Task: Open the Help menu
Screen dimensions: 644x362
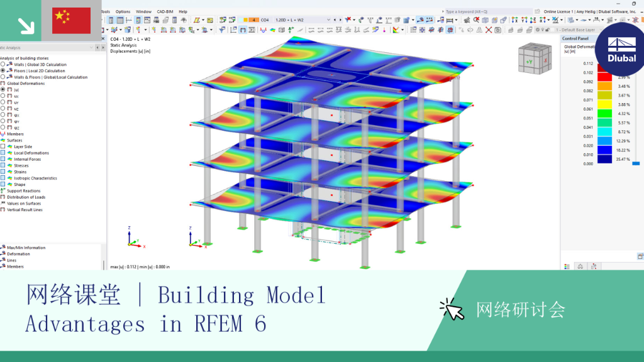Action: point(183,11)
